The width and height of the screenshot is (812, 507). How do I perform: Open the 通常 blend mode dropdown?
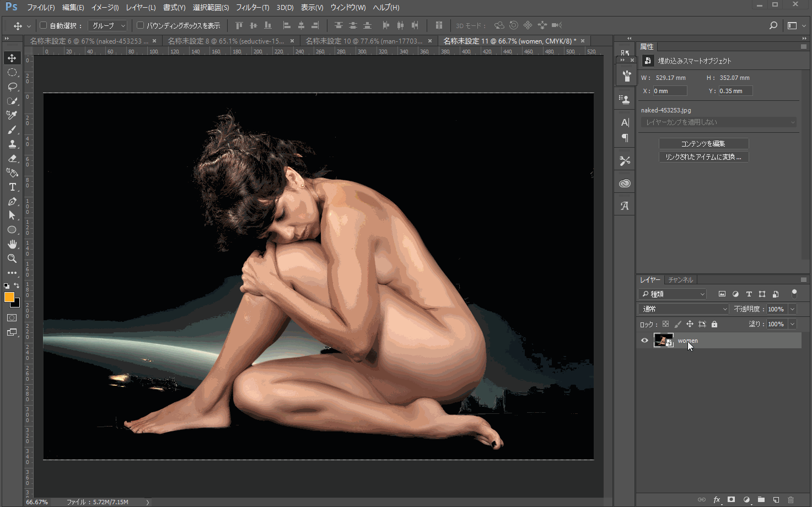pos(684,309)
